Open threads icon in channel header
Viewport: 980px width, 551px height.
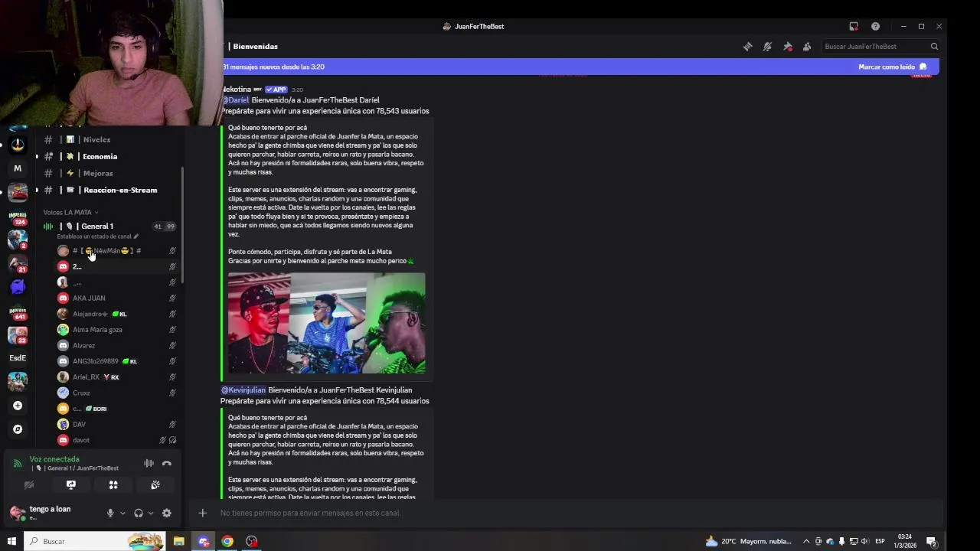(x=747, y=47)
